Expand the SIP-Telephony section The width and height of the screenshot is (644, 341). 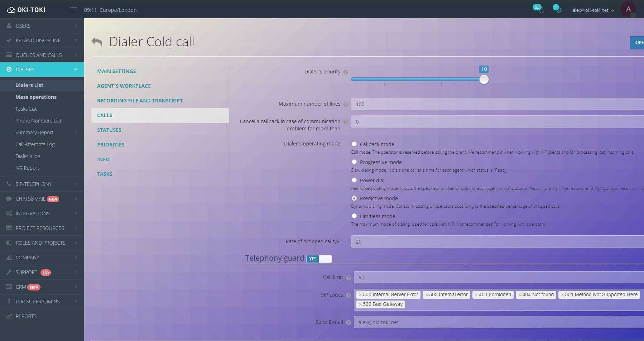point(76,184)
